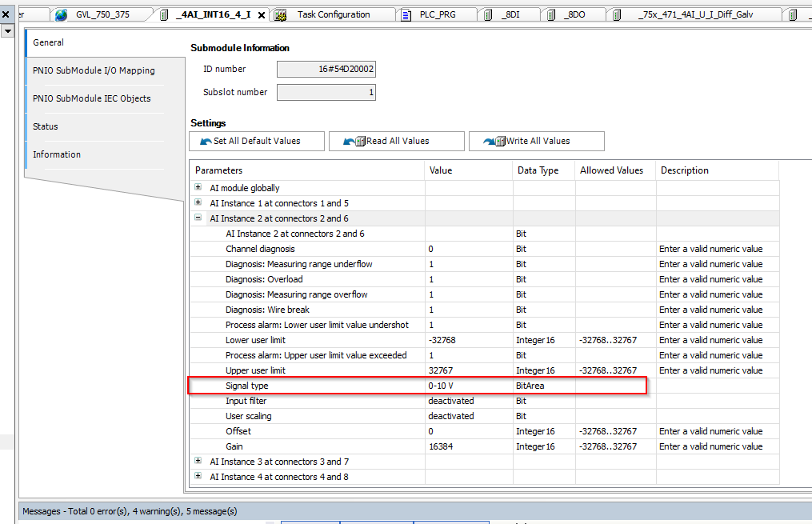Click PLC_PRG document icon
Image resolution: width=812 pixels, height=524 pixels.
coord(406,15)
